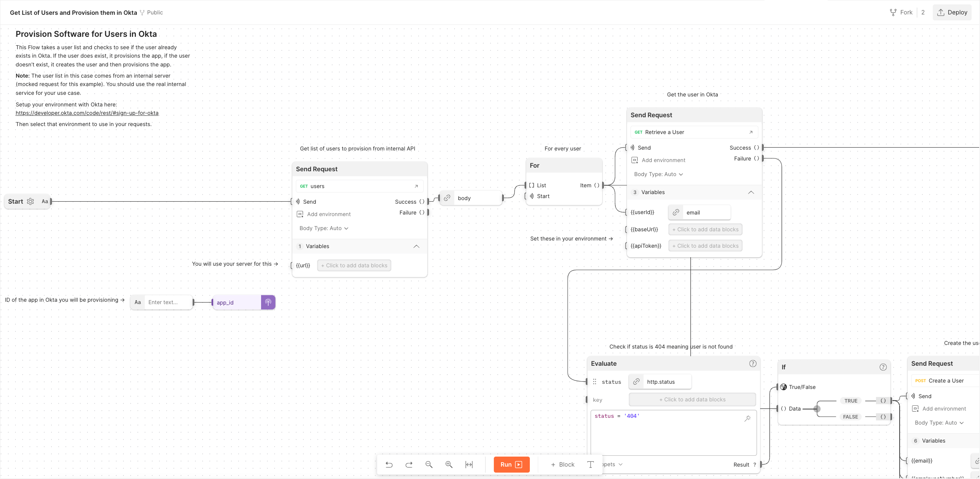Collapse the 1 Variables section chevron
The height and width of the screenshot is (479, 980).
416,247
